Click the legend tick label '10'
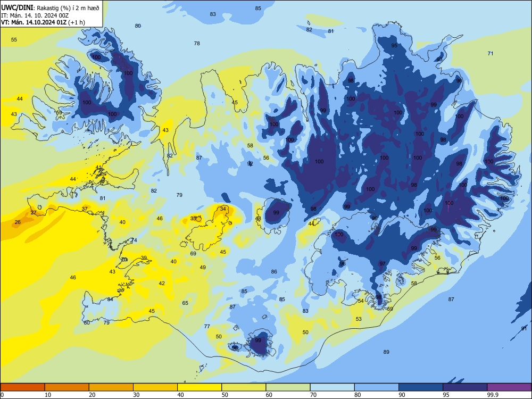This screenshot has width=532, height=399. click(48, 395)
